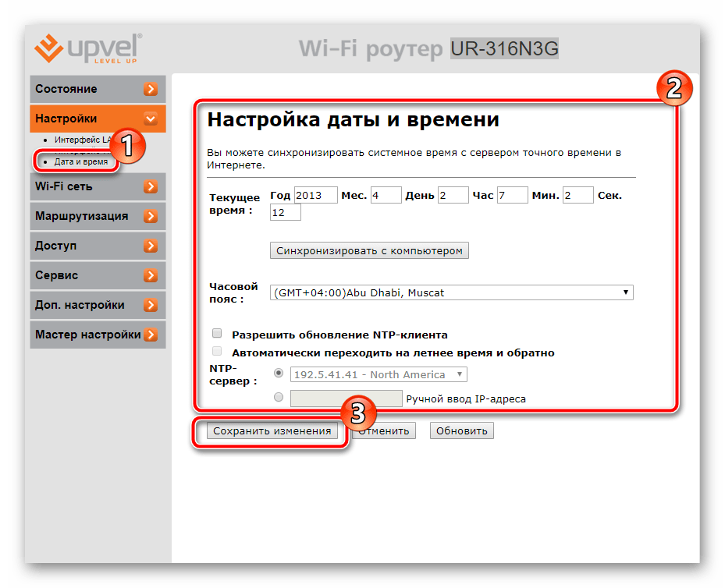Select radio button for NTP server list
The height and width of the screenshot is (588, 725).
(x=279, y=374)
